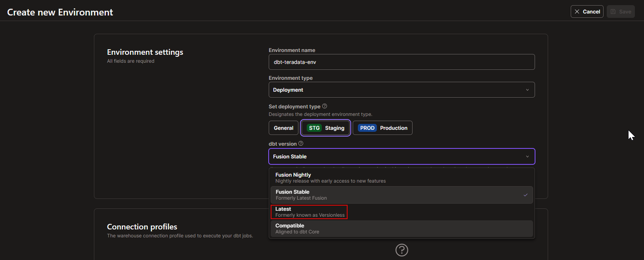The height and width of the screenshot is (260, 644).
Task: Click the help icon beside dbt version
Action: pyautogui.click(x=301, y=143)
